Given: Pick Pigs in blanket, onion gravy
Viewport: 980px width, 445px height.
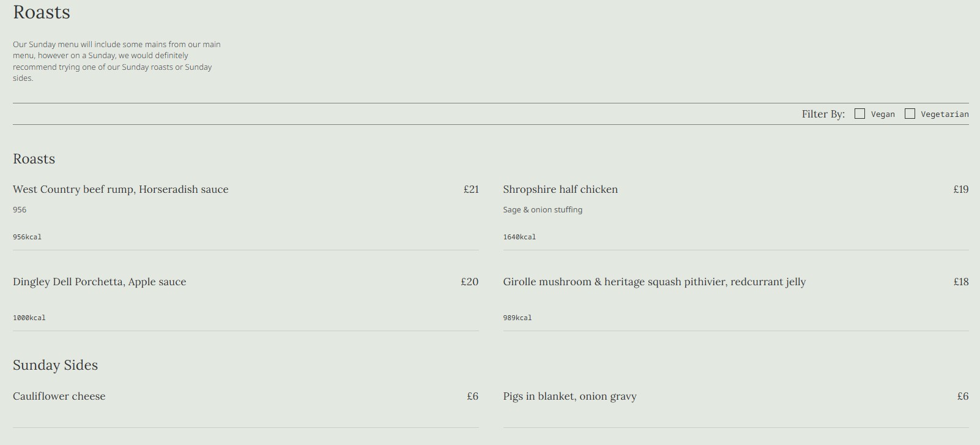Looking at the screenshot, I should (x=570, y=397).
